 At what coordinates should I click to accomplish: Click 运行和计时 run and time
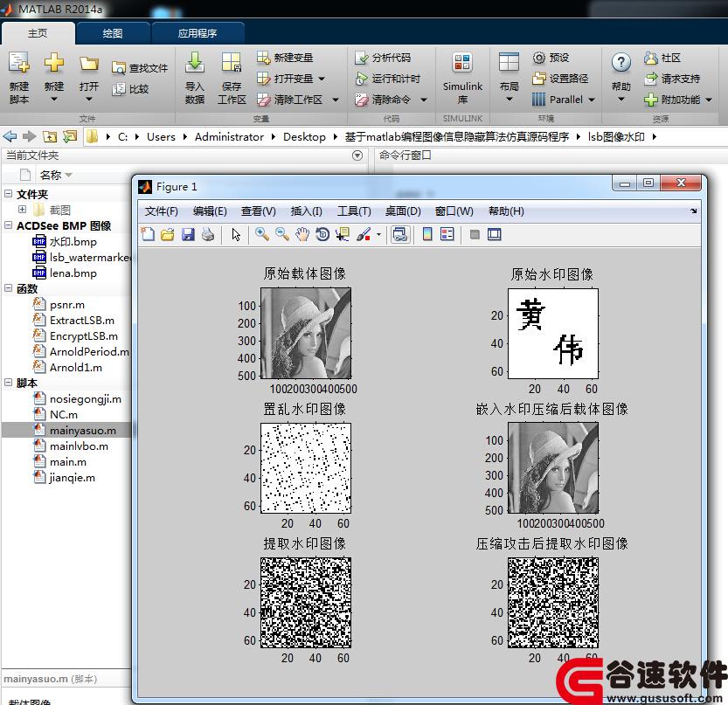tap(387, 79)
